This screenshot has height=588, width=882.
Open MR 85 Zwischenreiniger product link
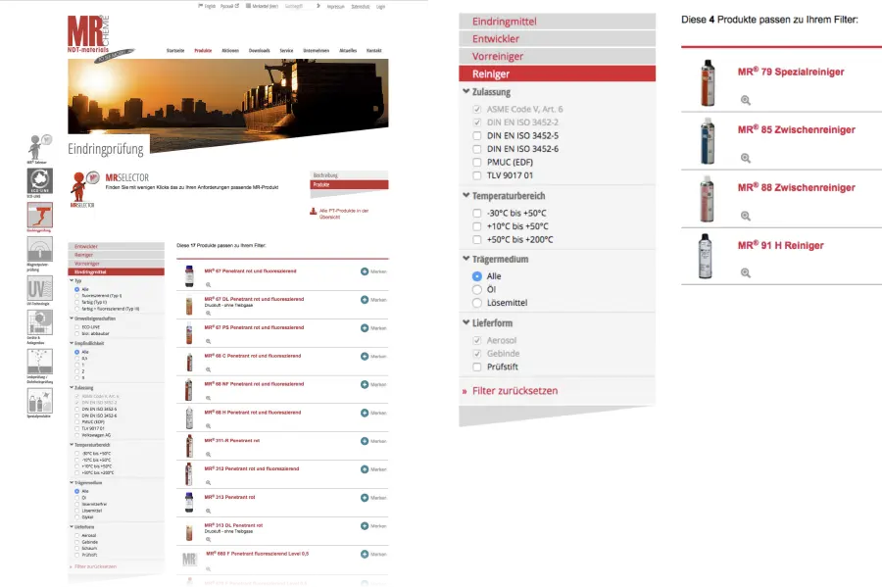(x=797, y=129)
